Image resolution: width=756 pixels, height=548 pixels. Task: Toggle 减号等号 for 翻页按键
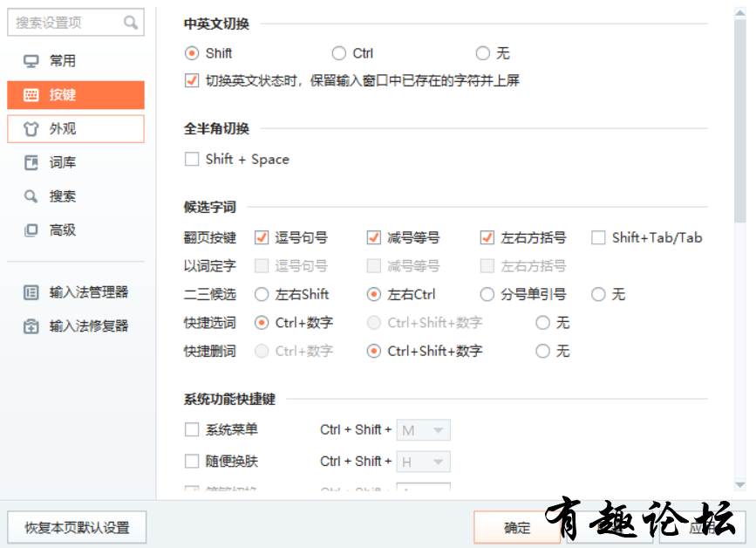point(374,237)
